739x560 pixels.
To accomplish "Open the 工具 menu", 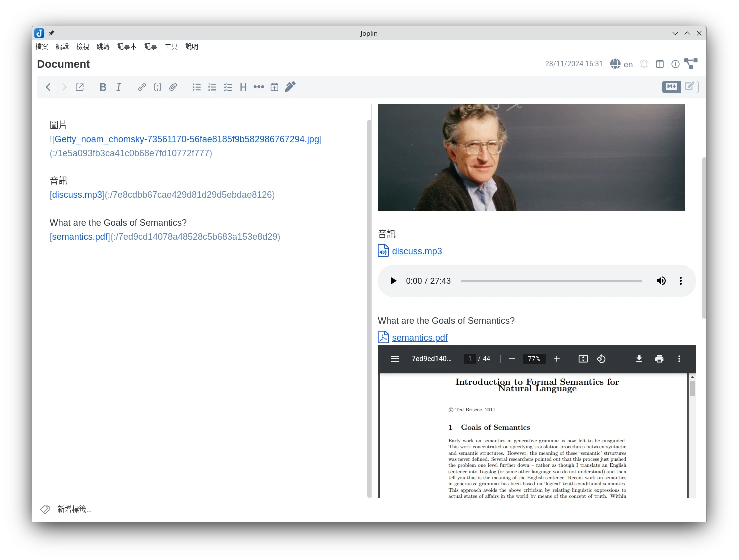I will tap(171, 47).
